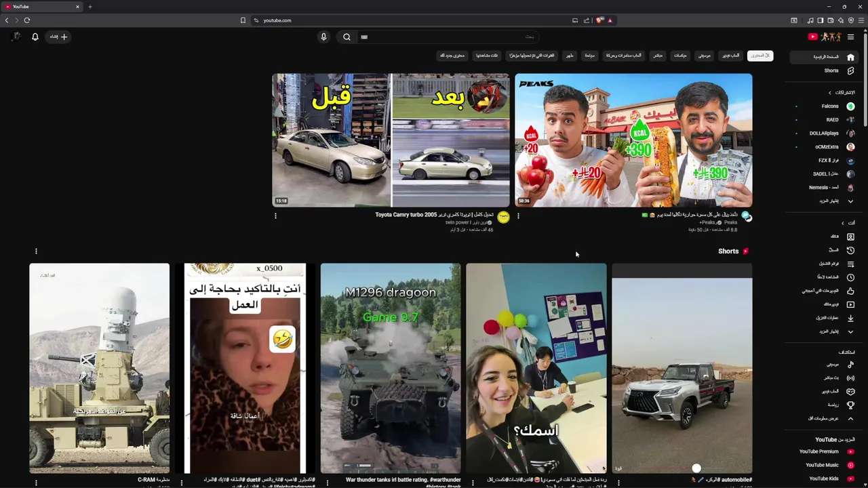
Task: Open the Lexus pickup automobile short
Action: pyautogui.click(x=682, y=368)
